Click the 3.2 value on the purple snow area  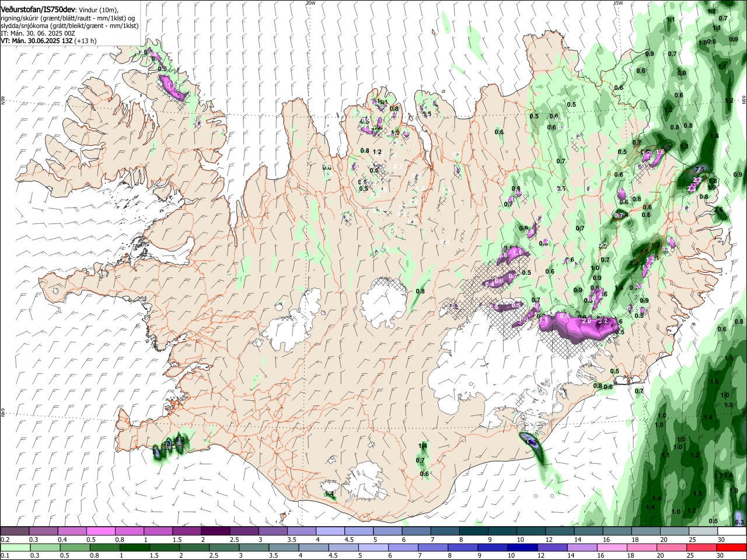coord(603,321)
